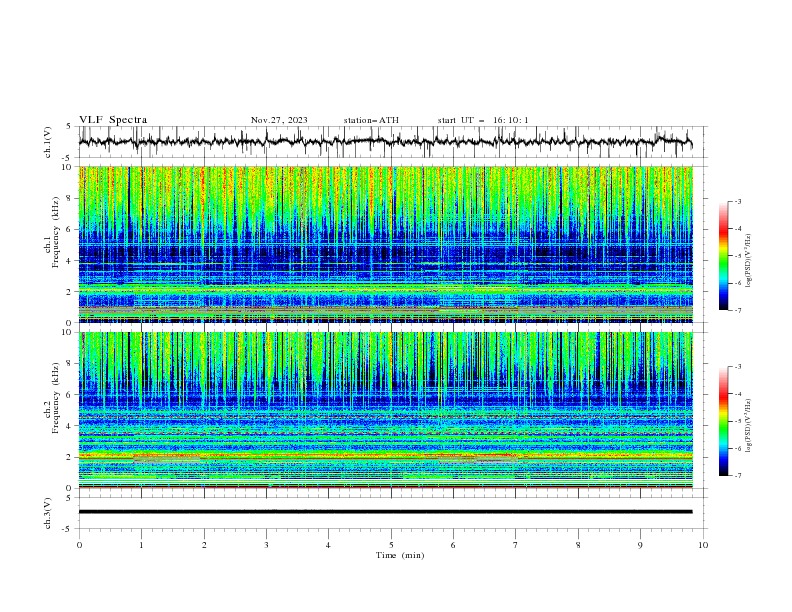
Task: Click time axis tick label "7"
Action: [516, 545]
